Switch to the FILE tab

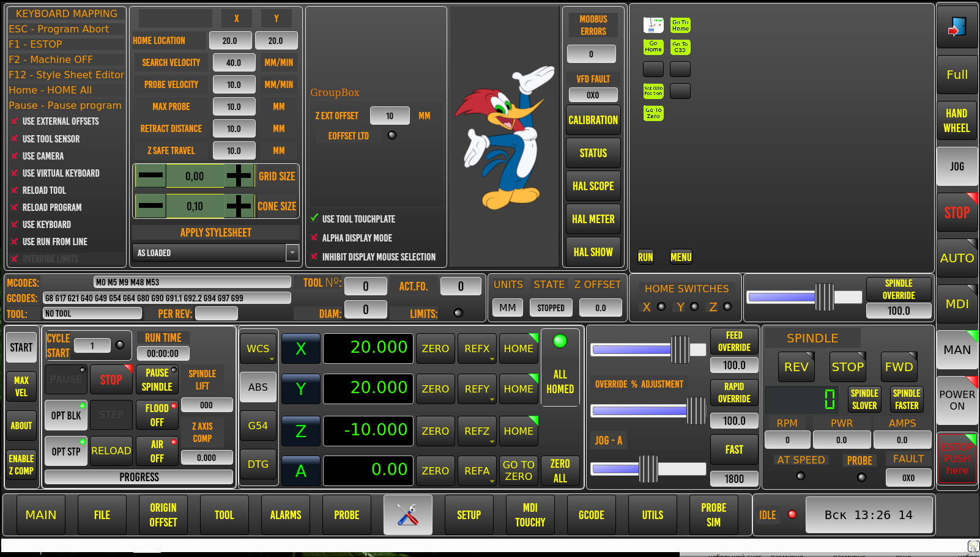click(x=102, y=515)
